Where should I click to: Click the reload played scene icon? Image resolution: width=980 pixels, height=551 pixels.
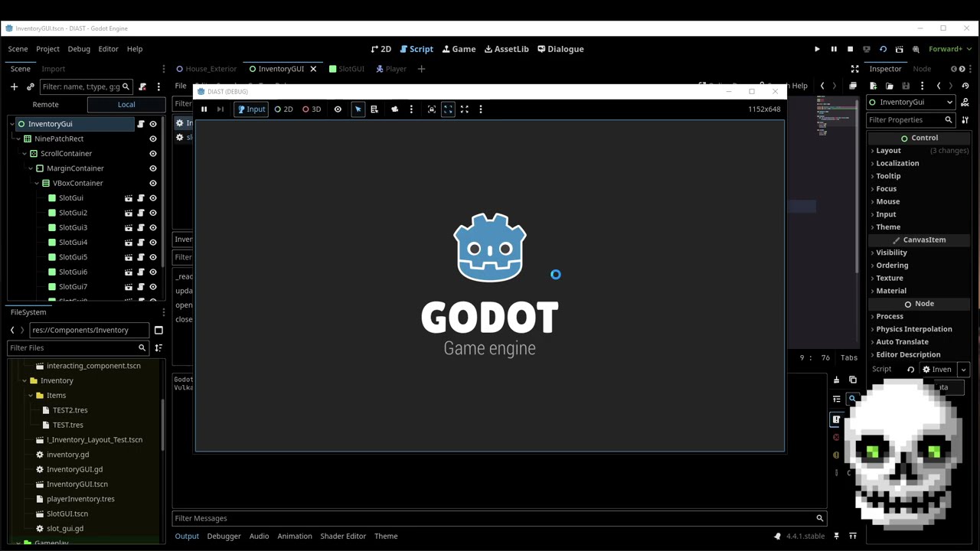[x=883, y=49]
